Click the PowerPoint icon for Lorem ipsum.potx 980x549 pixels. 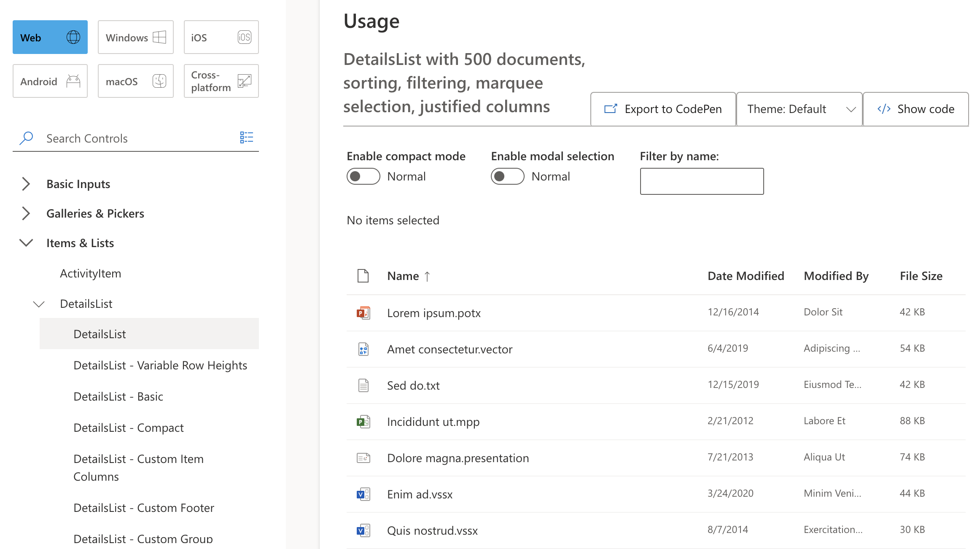(x=363, y=313)
